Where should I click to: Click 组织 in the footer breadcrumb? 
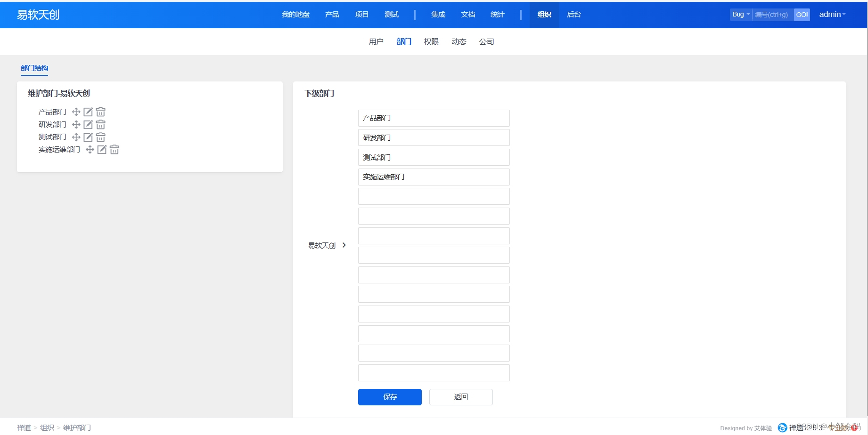point(47,427)
